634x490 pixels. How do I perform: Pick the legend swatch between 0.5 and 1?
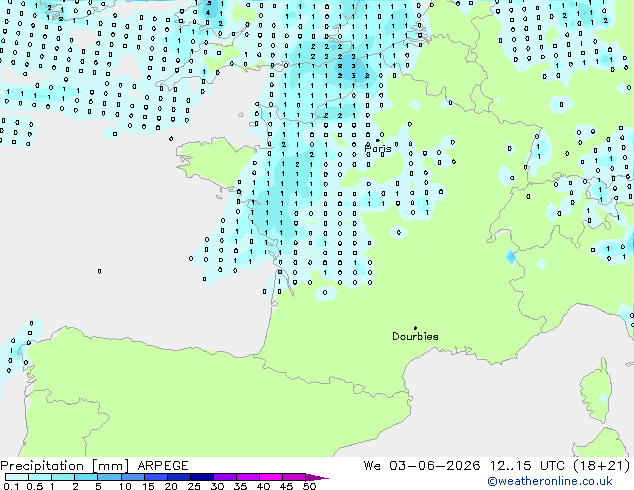coord(40,477)
